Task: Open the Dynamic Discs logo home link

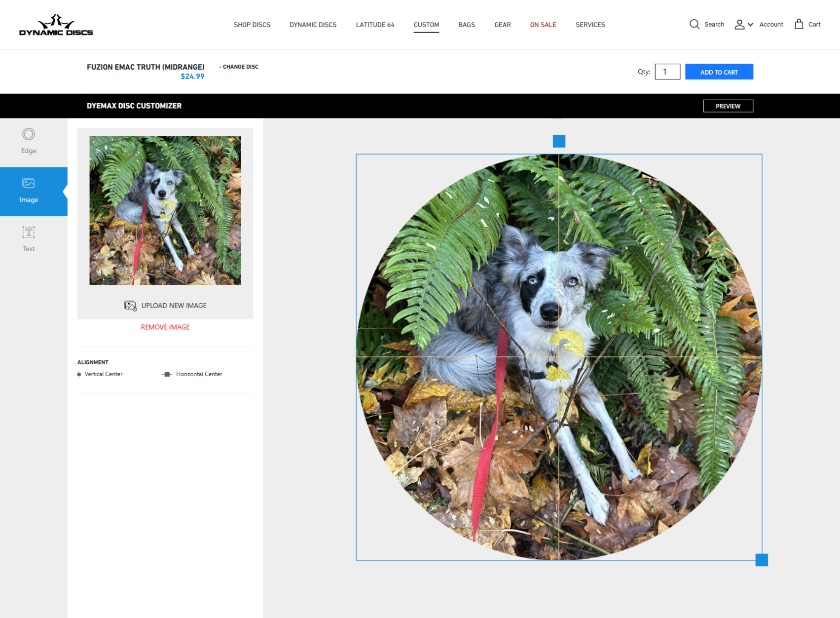Action: pyautogui.click(x=56, y=25)
